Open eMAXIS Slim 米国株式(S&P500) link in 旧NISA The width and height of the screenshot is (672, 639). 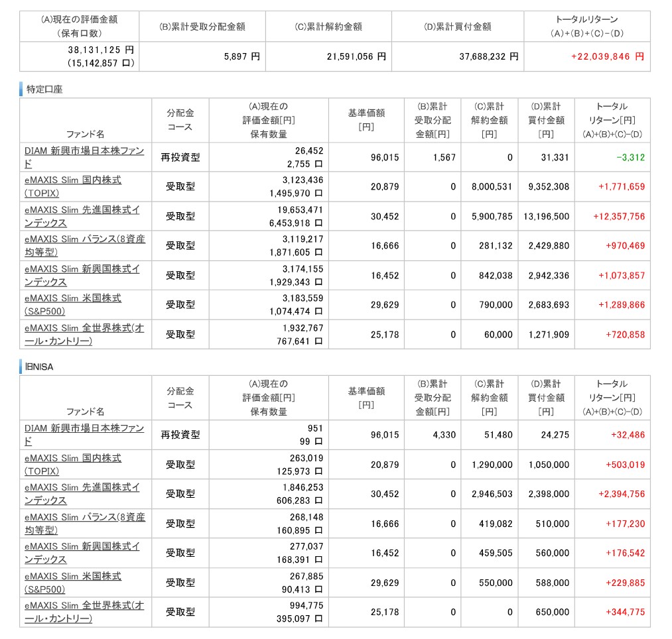pyautogui.click(x=73, y=583)
